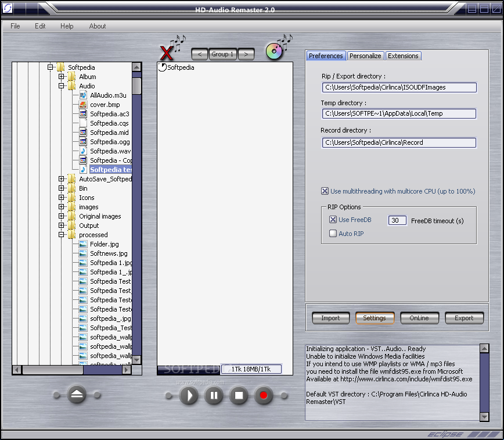
Task: Click the Softpedia.cqs blank file icon
Action: [83, 123]
